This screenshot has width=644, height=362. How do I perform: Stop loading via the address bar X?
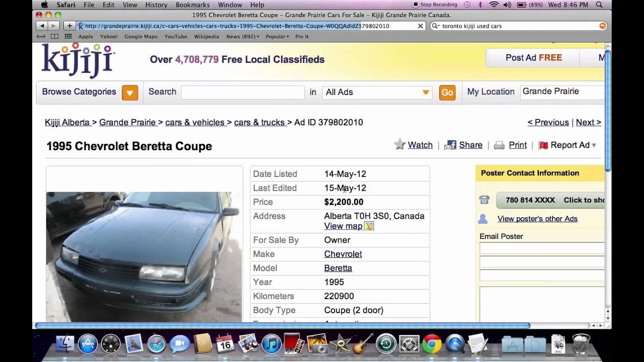(421, 26)
